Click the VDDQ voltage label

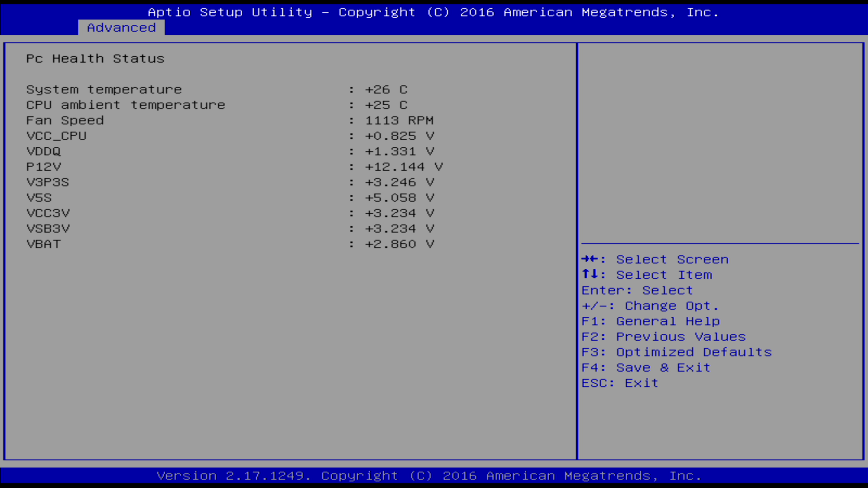click(43, 151)
